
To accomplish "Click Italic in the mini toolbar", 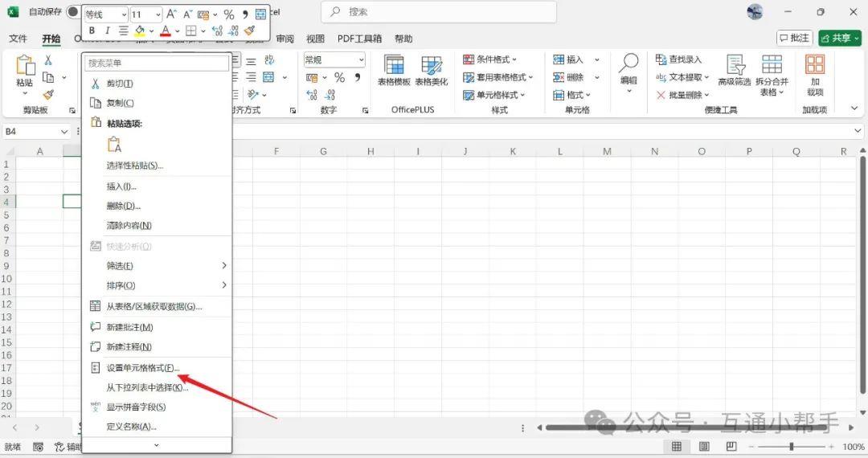I will tap(107, 31).
